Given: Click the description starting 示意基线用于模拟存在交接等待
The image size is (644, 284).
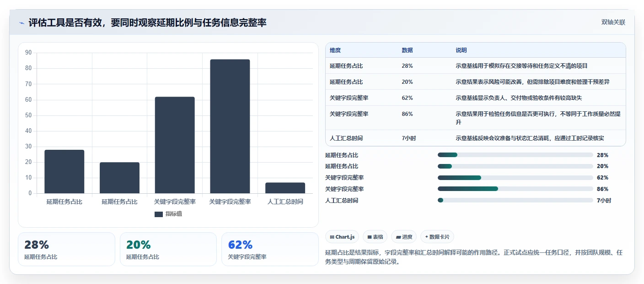Looking at the screenshot, I should click(521, 66).
